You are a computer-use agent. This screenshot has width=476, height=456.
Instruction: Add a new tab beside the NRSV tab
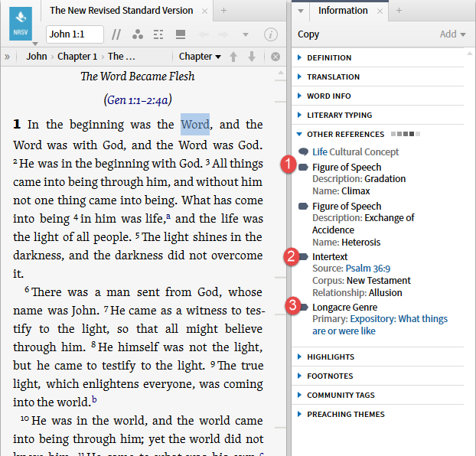click(223, 11)
